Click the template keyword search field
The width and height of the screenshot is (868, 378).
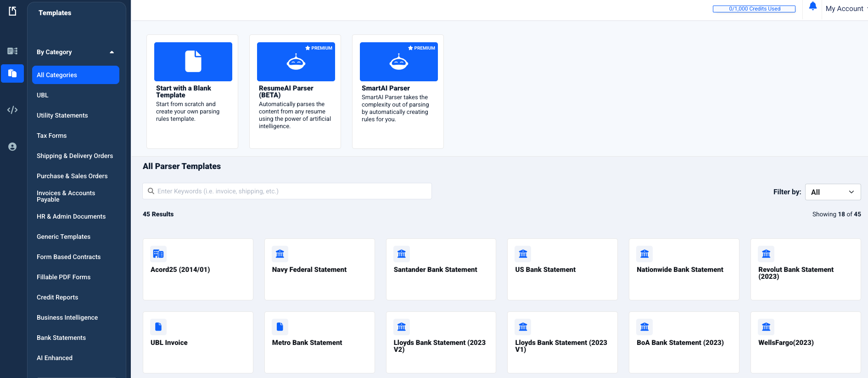[x=287, y=191]
